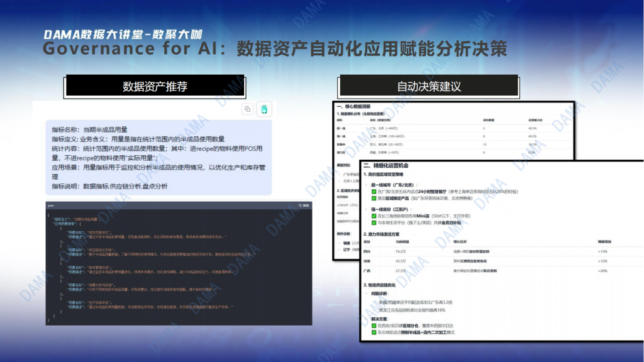Click the green assistant avatar icon

tap(264, 109)
